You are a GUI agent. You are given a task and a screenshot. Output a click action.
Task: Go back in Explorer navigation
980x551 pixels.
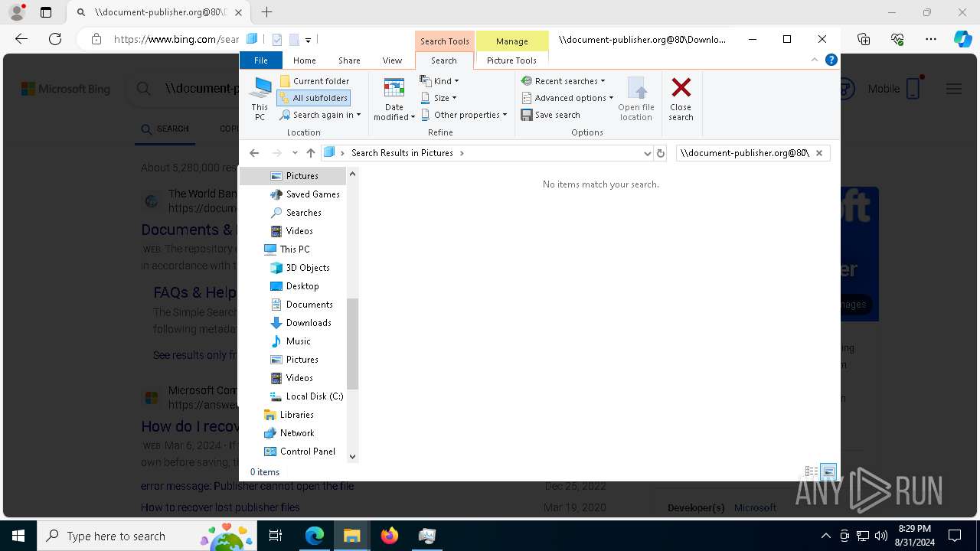pyautogui.click(x=254, y=153)
